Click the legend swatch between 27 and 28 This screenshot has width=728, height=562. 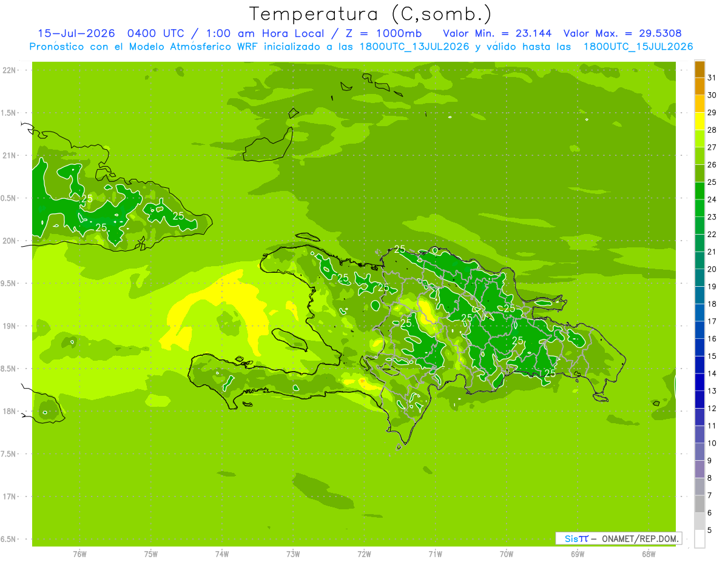pos(699,139)
